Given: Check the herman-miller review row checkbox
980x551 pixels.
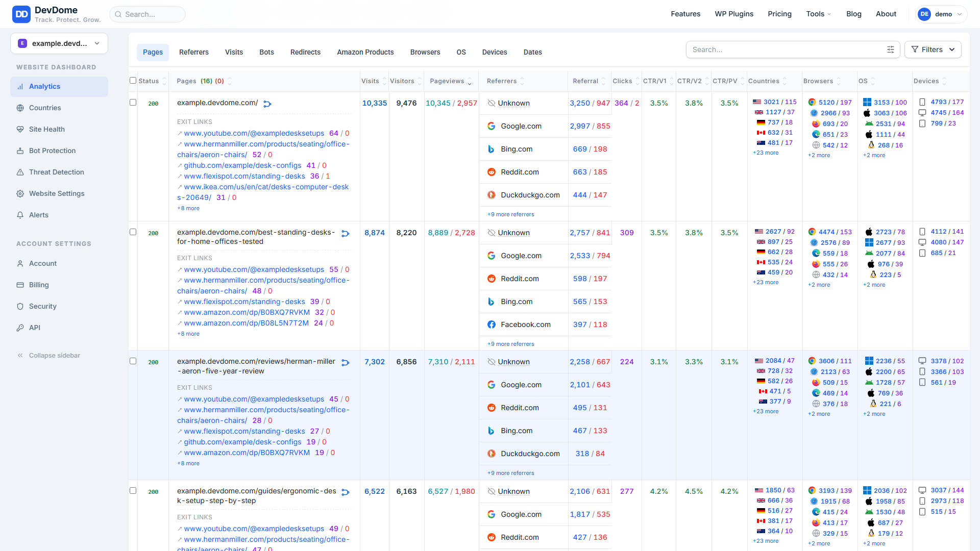Looking at the screenshot, I should [x=133, y=361].
